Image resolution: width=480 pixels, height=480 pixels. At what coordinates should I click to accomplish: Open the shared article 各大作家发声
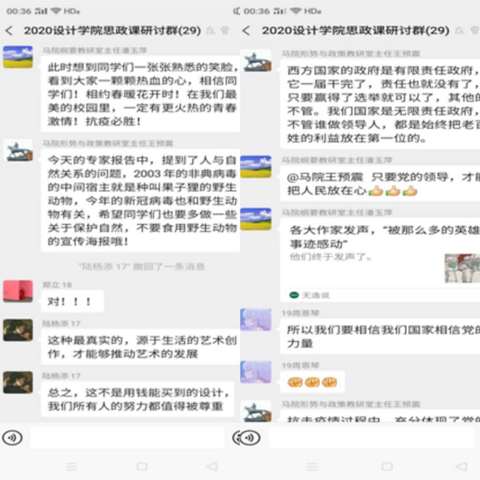point(380,260)
